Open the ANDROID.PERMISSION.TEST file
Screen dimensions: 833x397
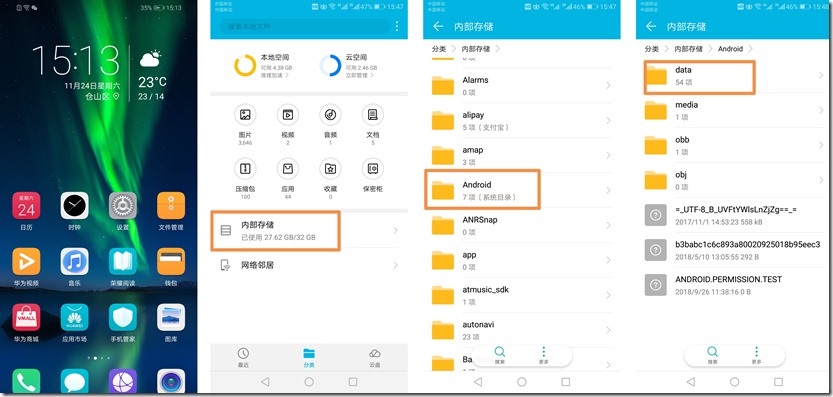coord(734,285)
